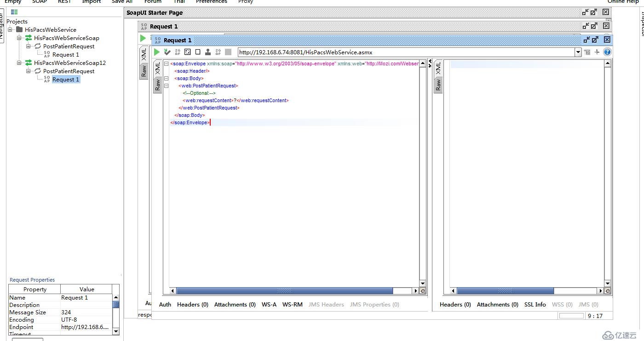Open the blue online help icon
The image size is (644, 341).
coord(607,52)
